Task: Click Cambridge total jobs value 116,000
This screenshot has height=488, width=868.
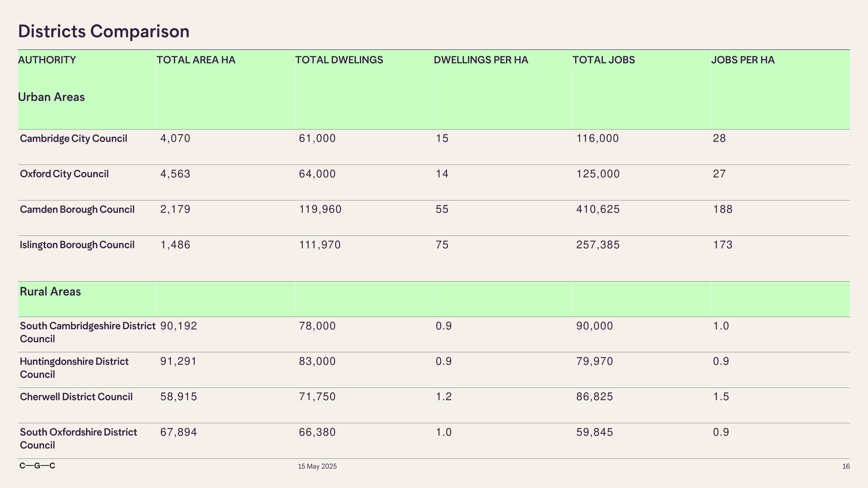Action: [x=597, y=138]
